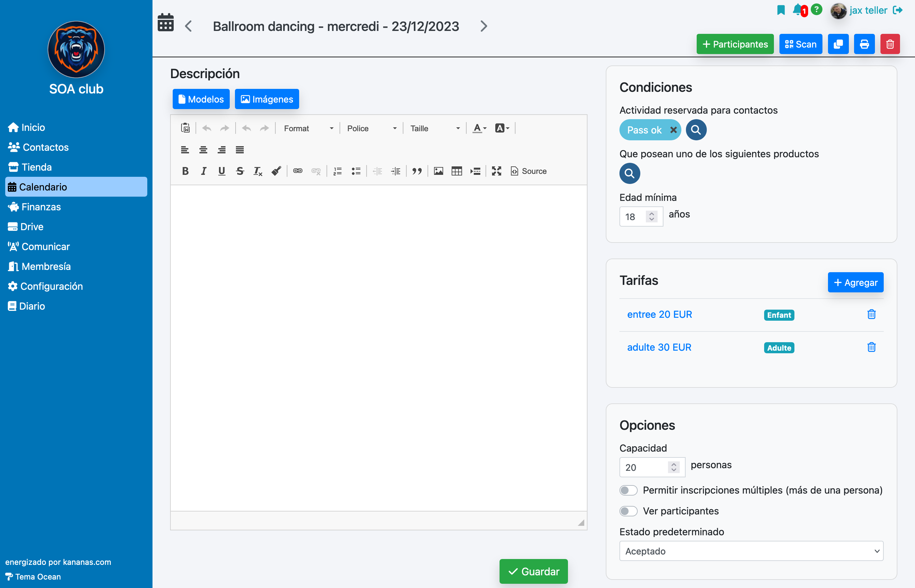The width and height of the screenshot is (915, 588).
Task: Click the duplicate activity icon
Action: click(x=838, y=44)
